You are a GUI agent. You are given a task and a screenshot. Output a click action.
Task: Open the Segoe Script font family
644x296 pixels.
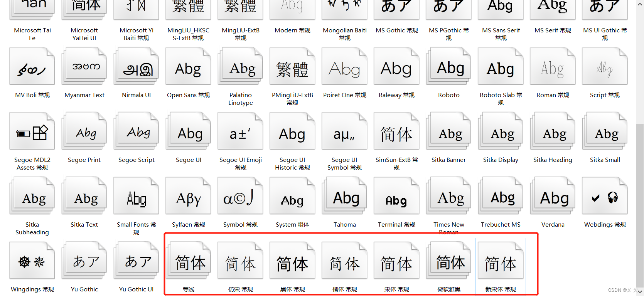pyautogui.click(x=136, y=131)
